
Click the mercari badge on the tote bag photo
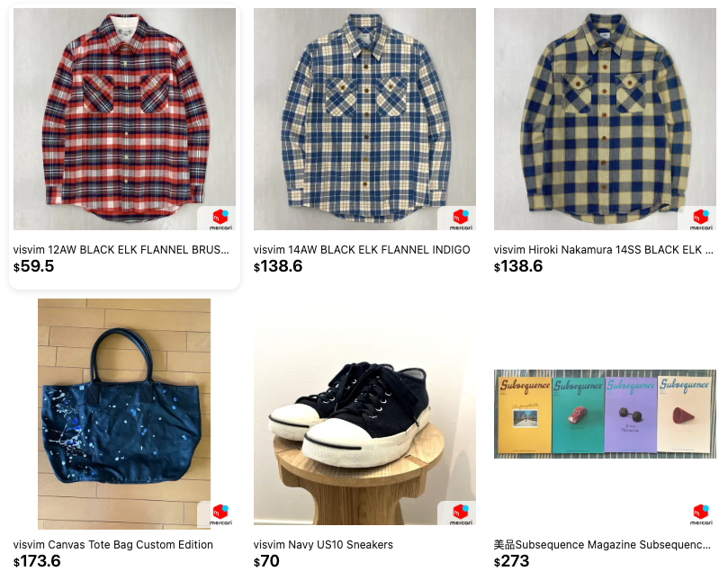pyautogui.click(x=220, y=514)
